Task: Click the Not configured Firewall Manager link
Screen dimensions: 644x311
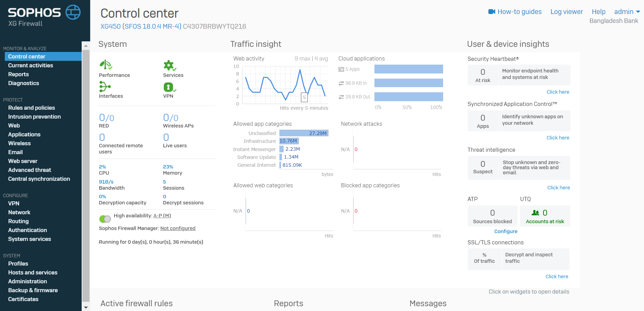Action: (x=178, y=228)
